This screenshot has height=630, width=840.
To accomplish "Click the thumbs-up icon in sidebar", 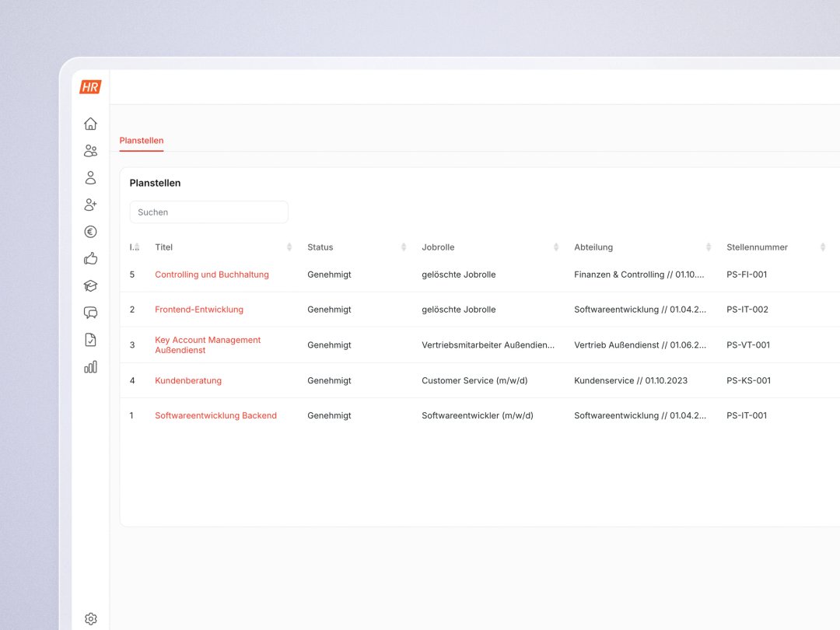I will tap(90, 259).
